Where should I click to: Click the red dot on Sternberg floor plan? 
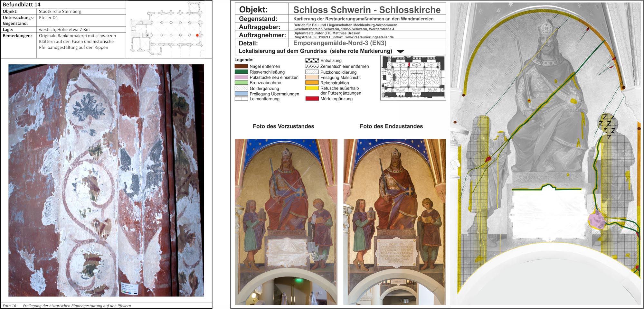click(x=197, y=35)
